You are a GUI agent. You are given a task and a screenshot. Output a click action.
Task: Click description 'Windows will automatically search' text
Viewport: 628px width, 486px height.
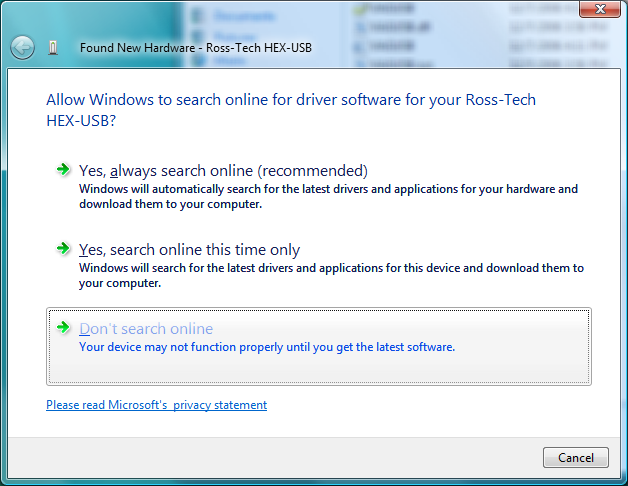pos(328,196)
